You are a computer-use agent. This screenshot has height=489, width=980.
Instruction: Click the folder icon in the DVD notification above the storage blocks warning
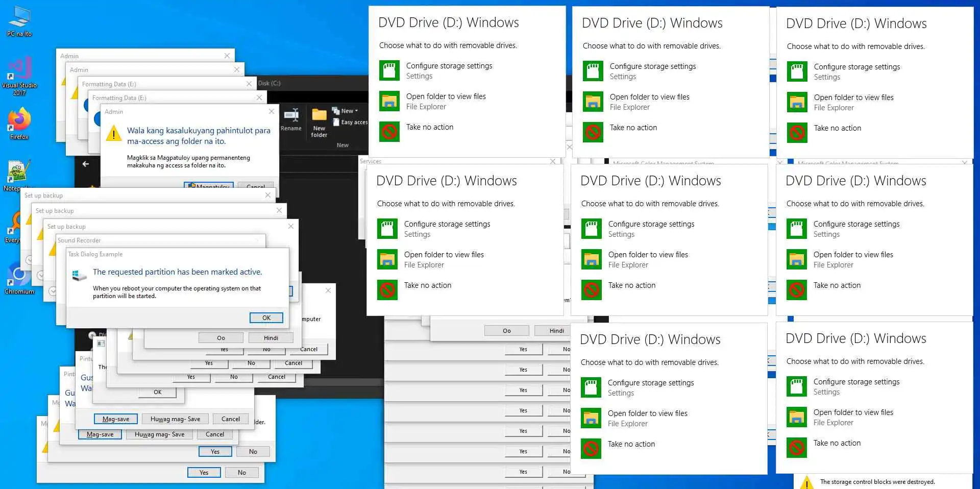[x=797, y=418]
